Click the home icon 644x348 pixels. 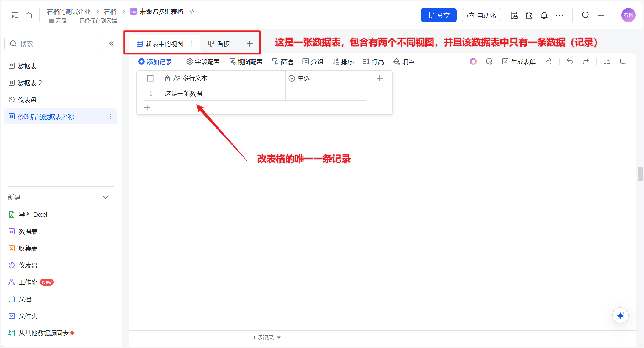tap(29, 15)
